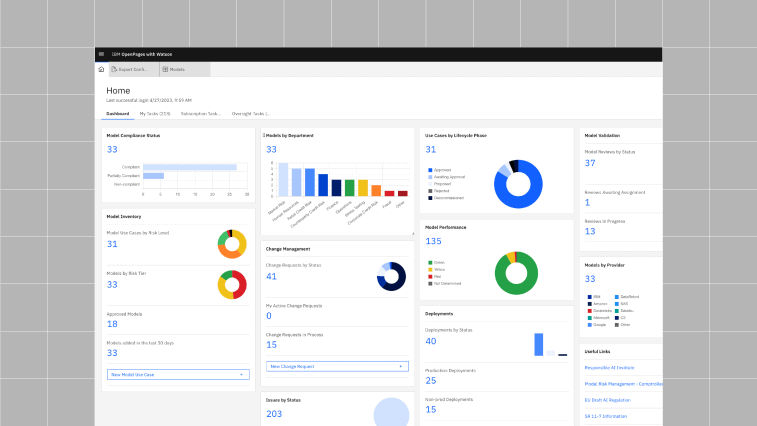Click the grid icon on Models tab
Image resolution: width=757 pixels, height=426 pixels.
165,69
